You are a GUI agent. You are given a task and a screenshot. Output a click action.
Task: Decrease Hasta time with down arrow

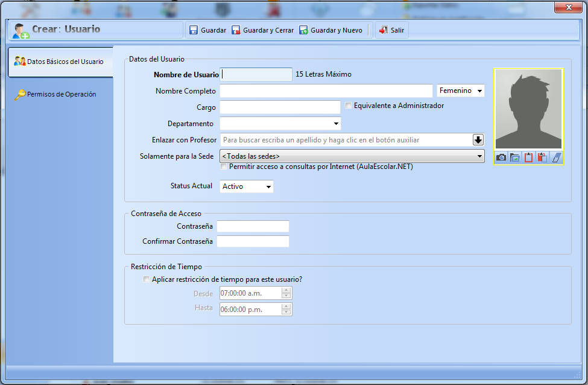point(286,312)
